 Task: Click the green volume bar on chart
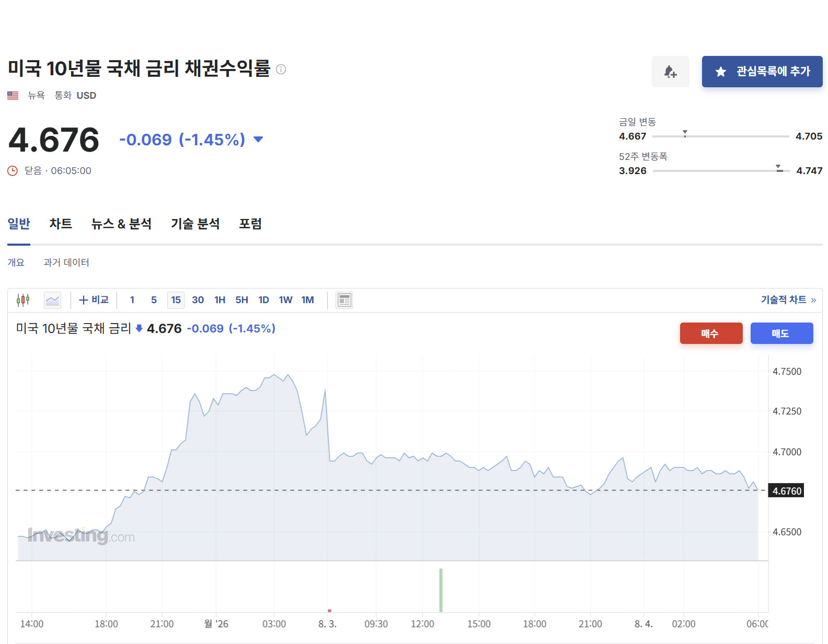coord(441,590)
